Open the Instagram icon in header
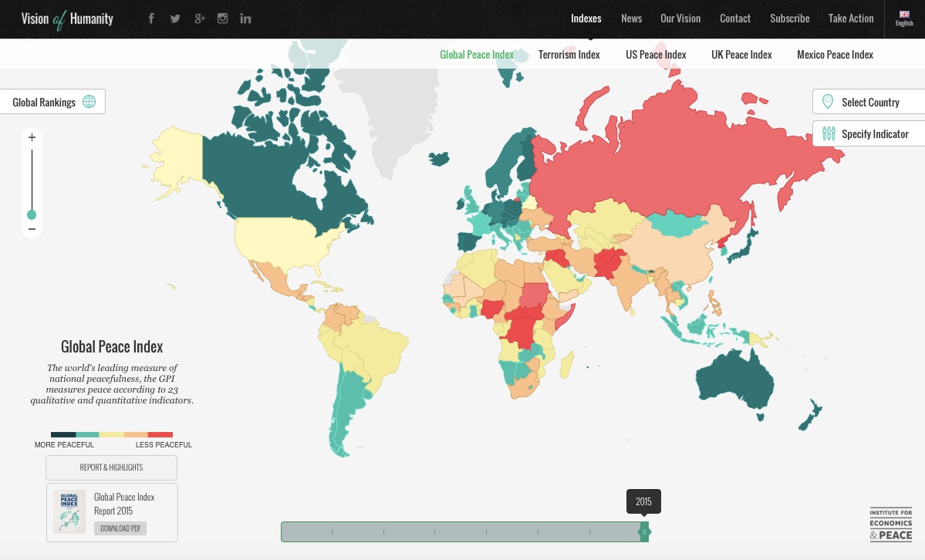The height and width of the screenshot is (560, 925). pos(222,19)
